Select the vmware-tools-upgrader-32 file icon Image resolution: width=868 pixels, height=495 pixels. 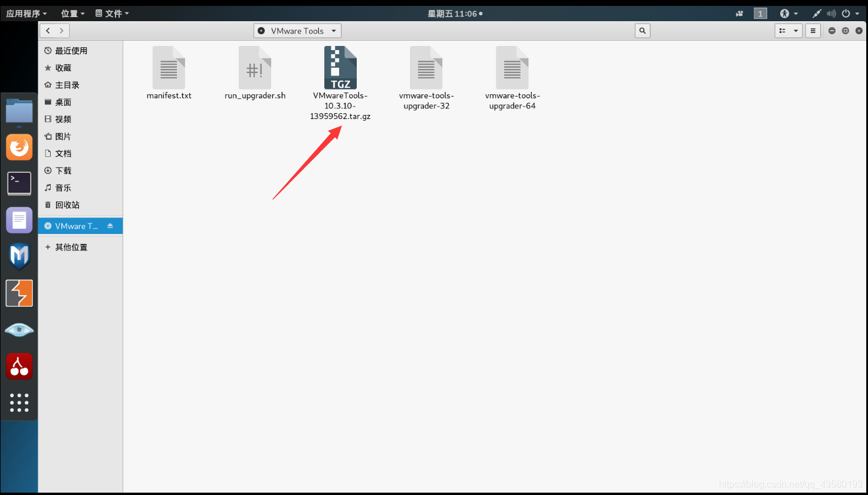tap(426, 68)
